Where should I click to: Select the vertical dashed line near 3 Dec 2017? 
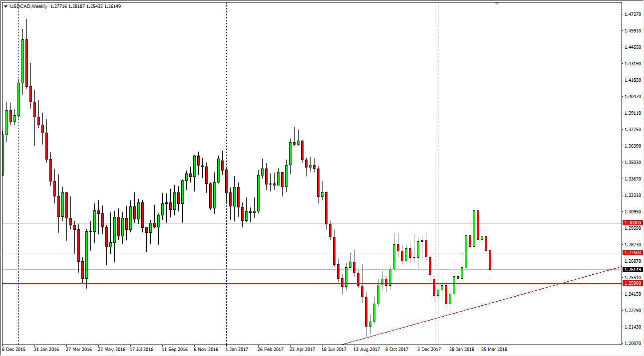click(438, 175)
